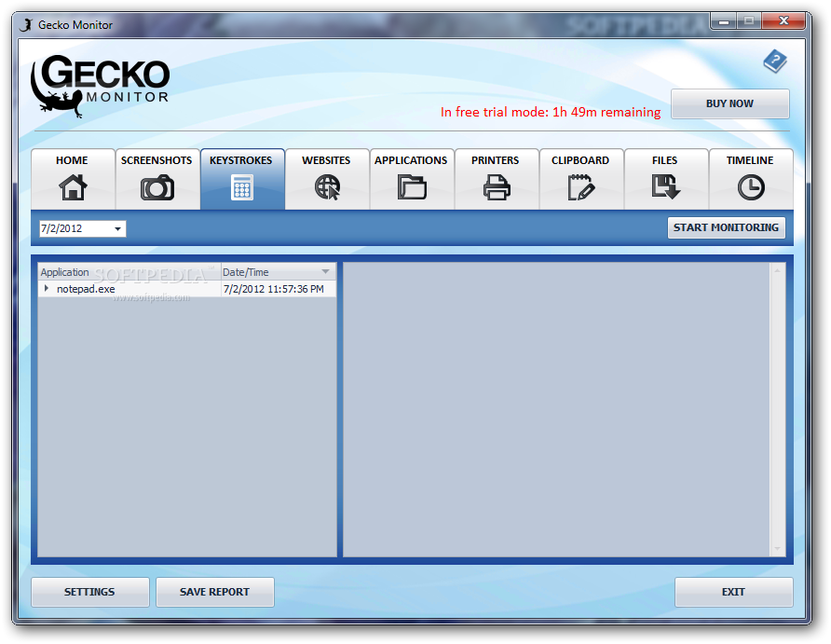Open SETTINGS

click(x=89, y=592)
